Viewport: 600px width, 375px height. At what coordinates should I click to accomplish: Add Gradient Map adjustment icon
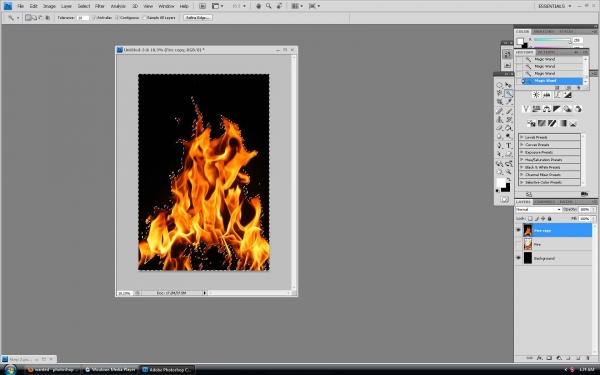(x=562, y=123)
